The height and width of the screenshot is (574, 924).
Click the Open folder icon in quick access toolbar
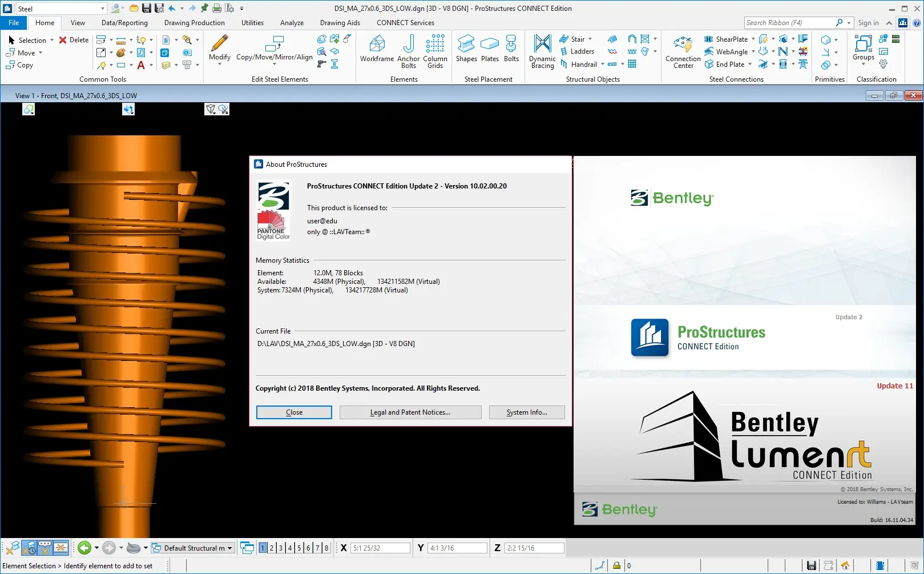134,8
